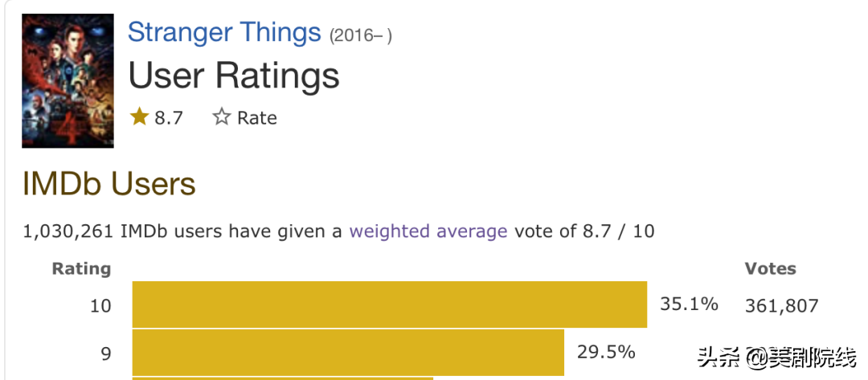Open the Stranger Things title link
The height and width of the screenshot is (380, 868).
tap(224, 32)
